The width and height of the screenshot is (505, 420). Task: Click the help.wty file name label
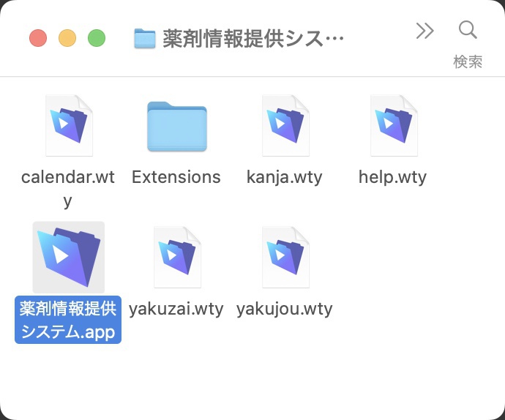coord(392,178)
